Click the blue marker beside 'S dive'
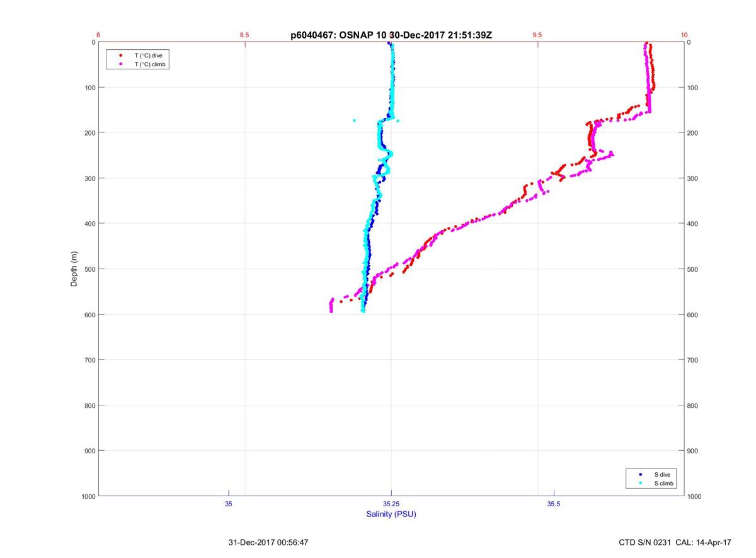This screenshot has width=756, height=558. [x=640, y=474]
